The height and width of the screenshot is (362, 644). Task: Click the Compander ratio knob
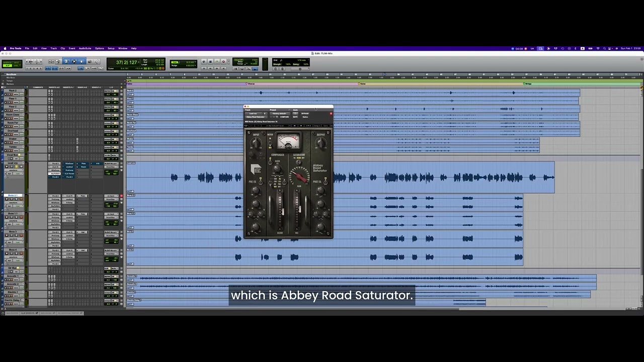click(277, 168)
